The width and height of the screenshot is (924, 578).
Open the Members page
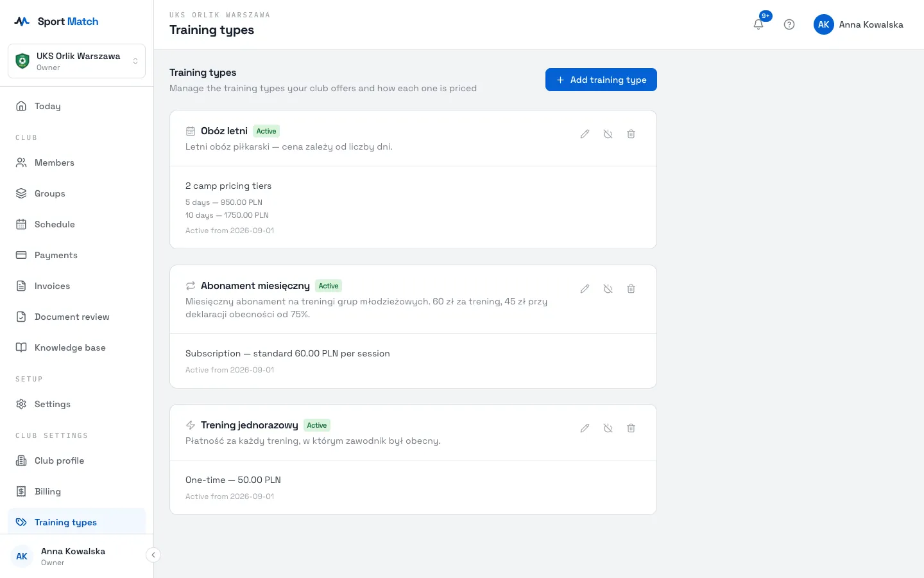click(76, 162)
